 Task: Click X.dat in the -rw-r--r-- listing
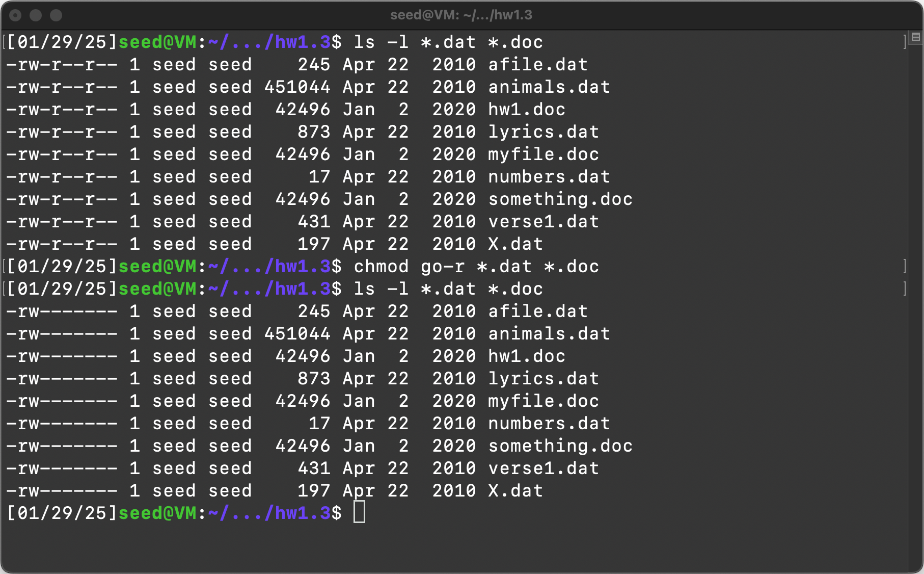tap(515, 244)
